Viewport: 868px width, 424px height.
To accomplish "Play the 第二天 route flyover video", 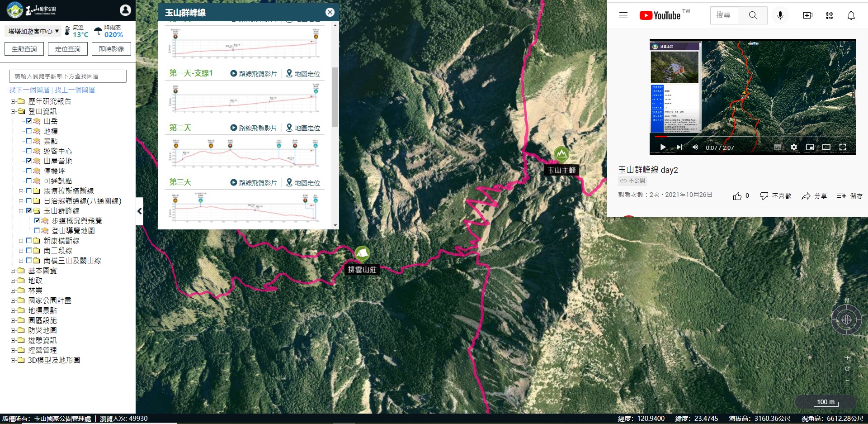I will [233, 128].
